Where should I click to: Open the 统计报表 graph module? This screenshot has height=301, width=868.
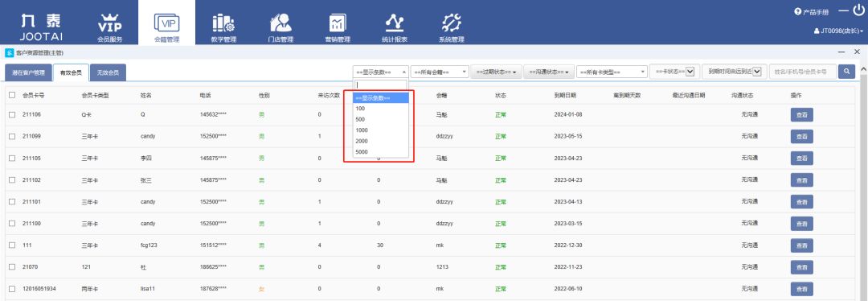coord(395,27)
